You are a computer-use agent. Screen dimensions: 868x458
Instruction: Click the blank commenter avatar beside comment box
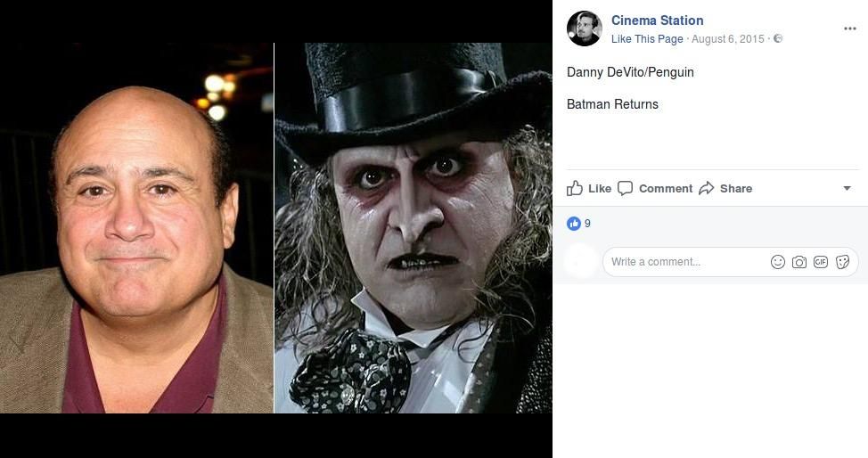[x=582, y=261]
